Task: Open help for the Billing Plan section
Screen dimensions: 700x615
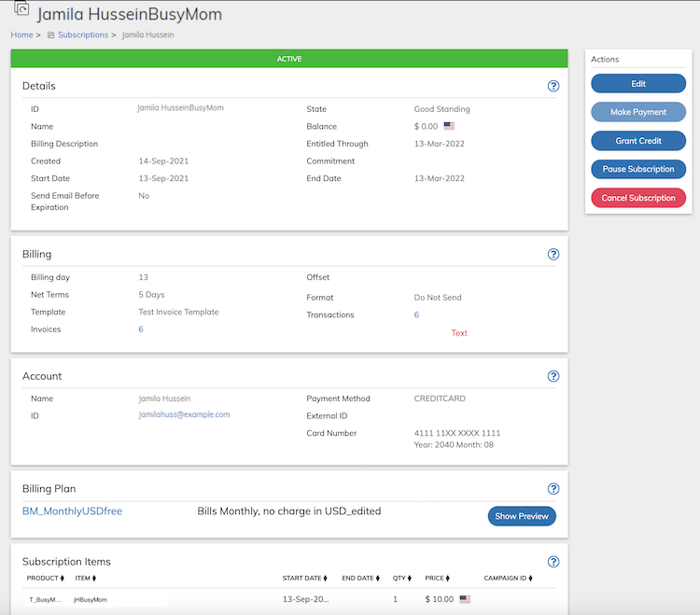Action: [553, 489]
